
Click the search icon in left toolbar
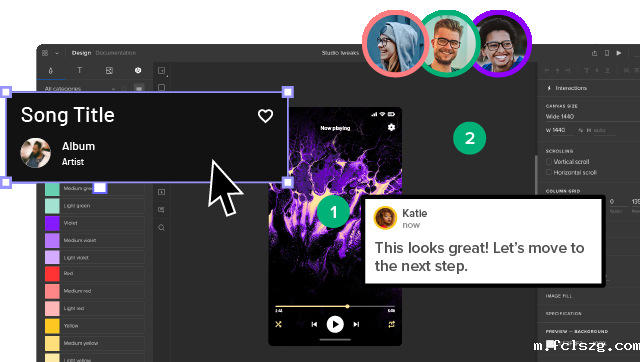click(161, 227)
